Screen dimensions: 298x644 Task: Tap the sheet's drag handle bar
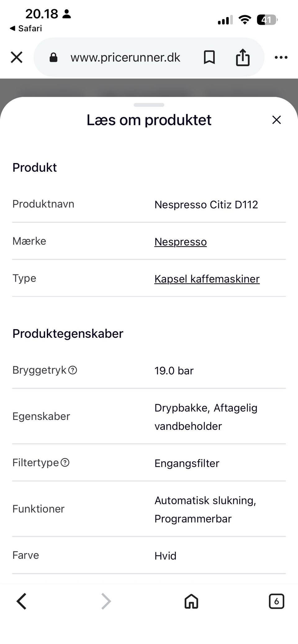(x=149, y=105)
